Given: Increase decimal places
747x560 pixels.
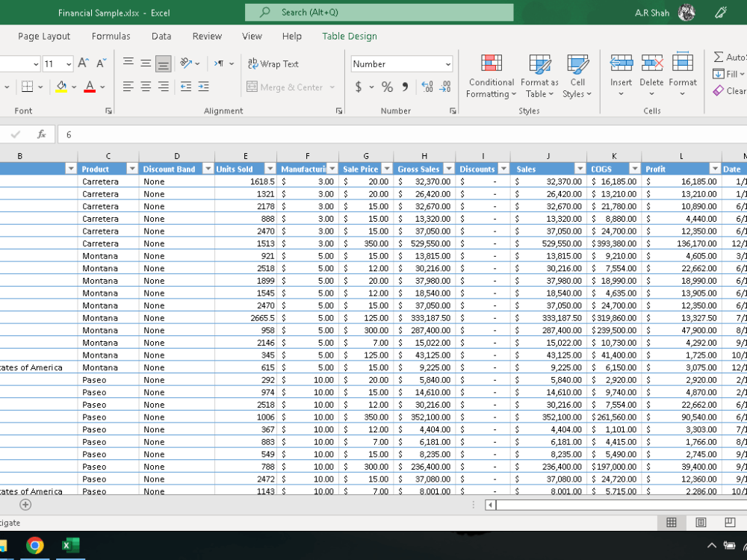Looking at the screenshot, I should point(427,87).
